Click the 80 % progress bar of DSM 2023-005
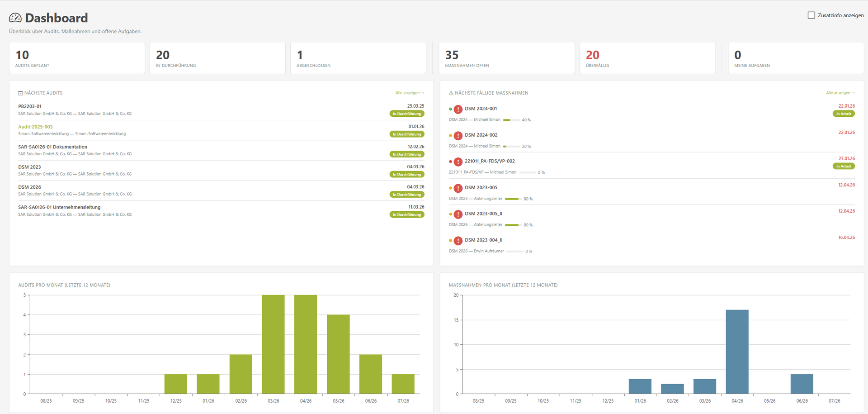This screenshot has width=868, height=414. pos(513,199)
